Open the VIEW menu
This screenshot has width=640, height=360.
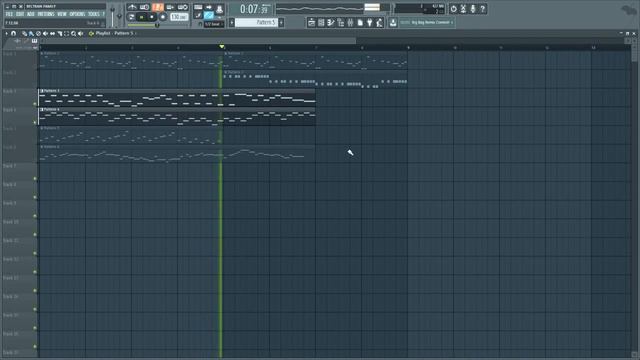click(62, 14)
